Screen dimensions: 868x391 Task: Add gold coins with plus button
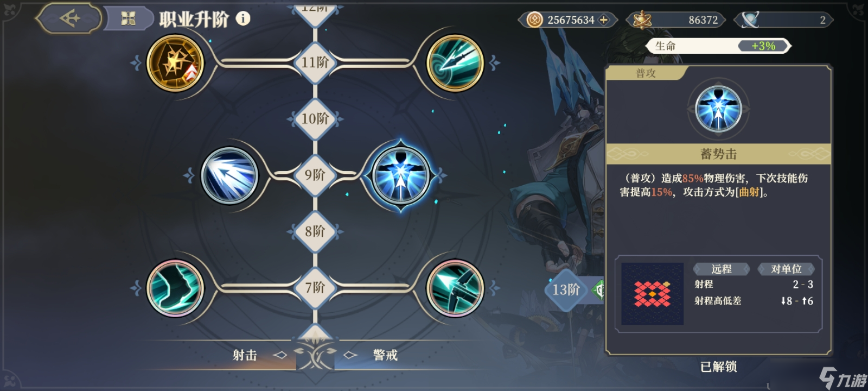(604, 20)
